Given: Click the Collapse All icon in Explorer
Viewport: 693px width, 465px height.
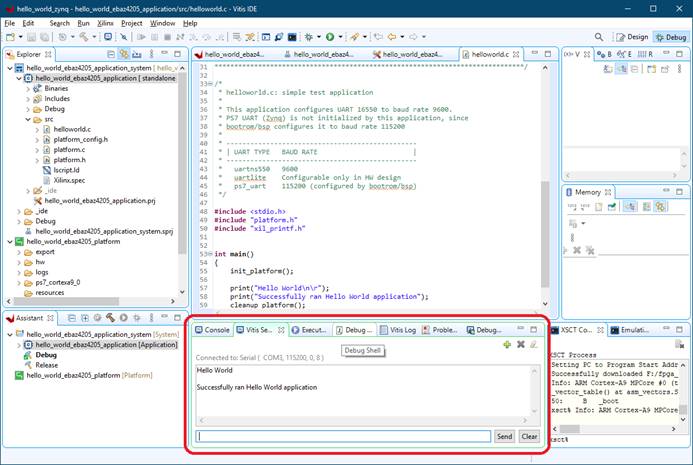Looking at the screenshot, I should [110, 54].
